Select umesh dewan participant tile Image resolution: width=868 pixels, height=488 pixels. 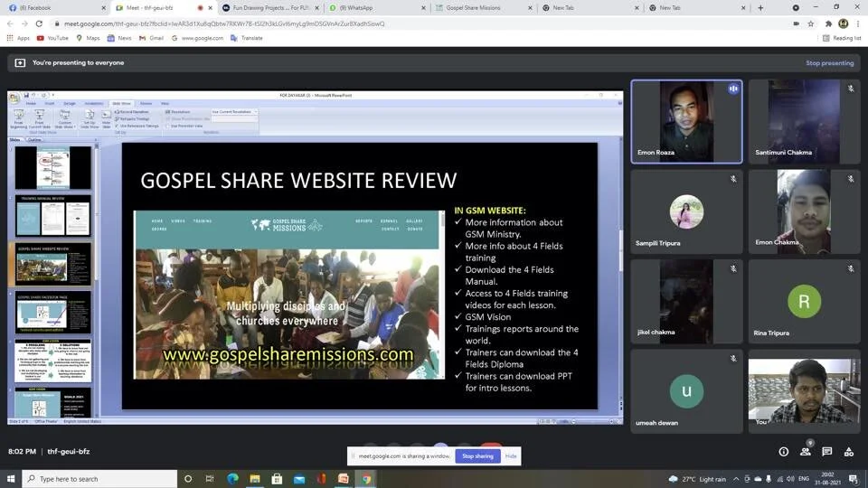click(x=686, y=391)
